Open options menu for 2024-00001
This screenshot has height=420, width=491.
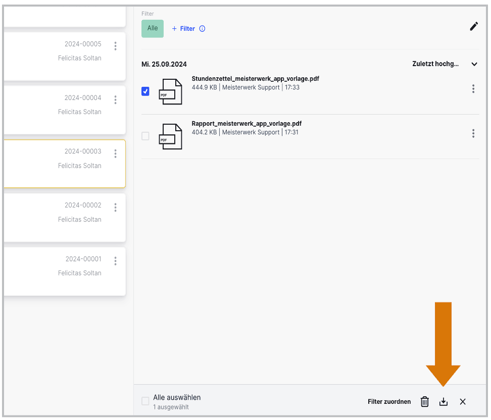(x=115, y=261)
